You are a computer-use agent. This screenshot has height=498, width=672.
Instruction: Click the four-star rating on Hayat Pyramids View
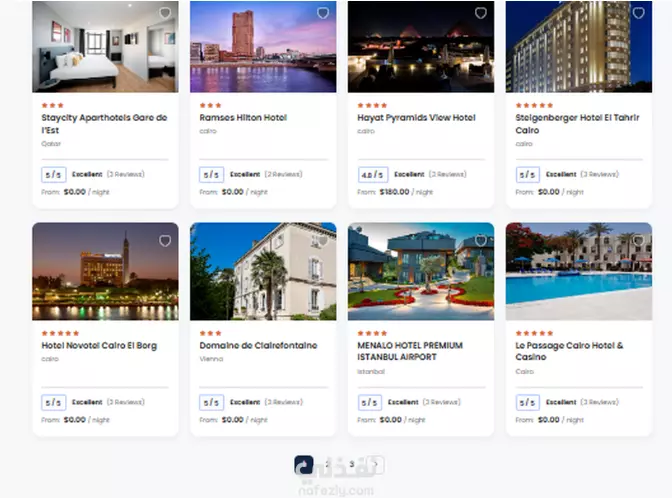[372, 105]
